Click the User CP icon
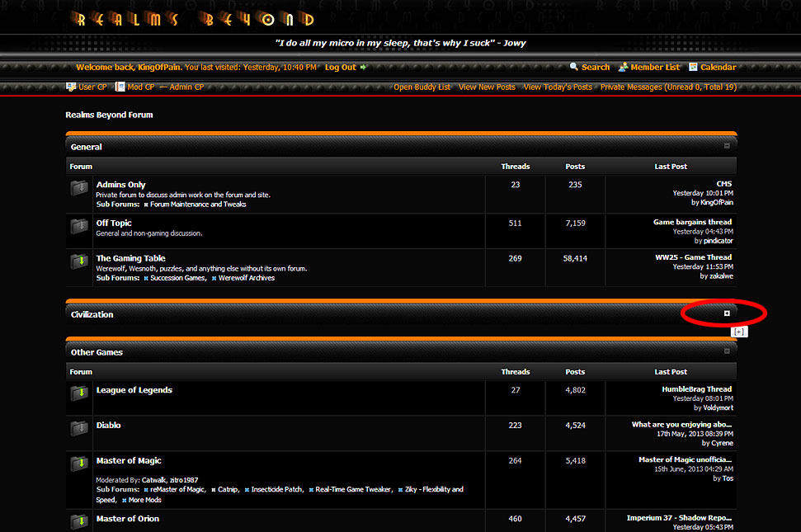The width and height of the screenshot is (801, 532). click(x=71, y=87)
